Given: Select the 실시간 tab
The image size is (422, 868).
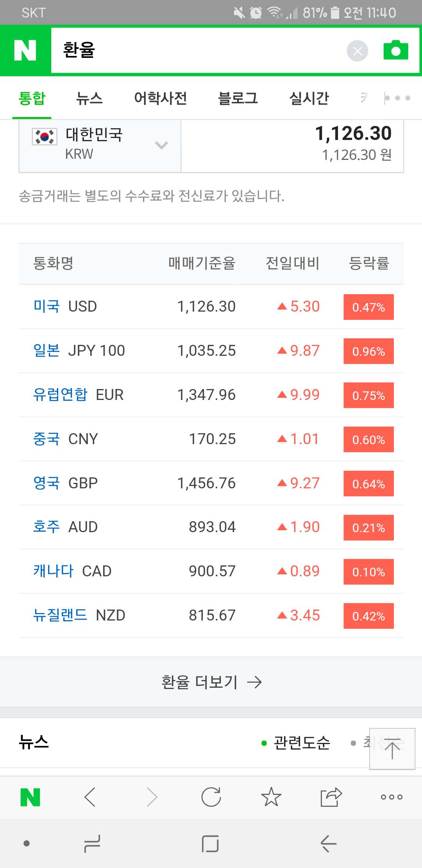Looking at the screenshot, I should [309, 98].
